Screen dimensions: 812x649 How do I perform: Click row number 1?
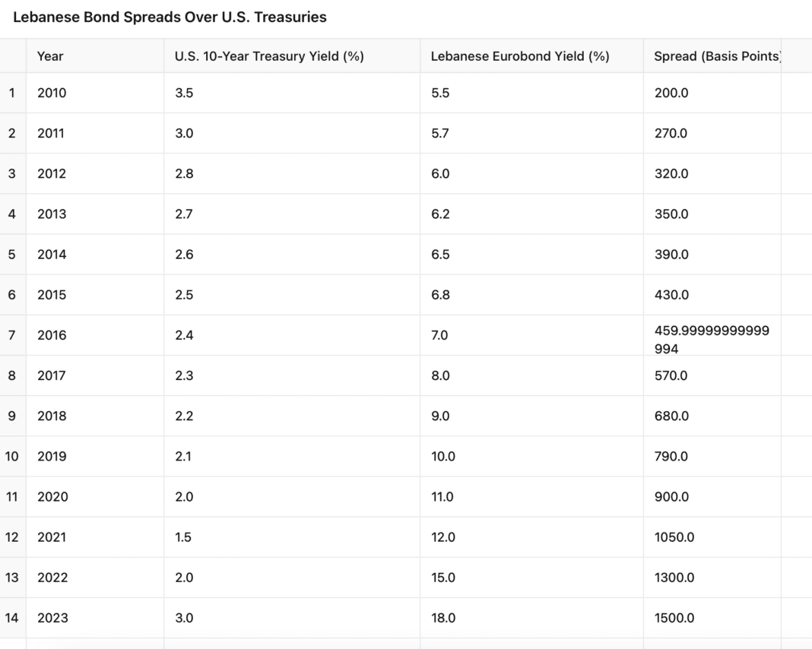(x=11, y=93)
